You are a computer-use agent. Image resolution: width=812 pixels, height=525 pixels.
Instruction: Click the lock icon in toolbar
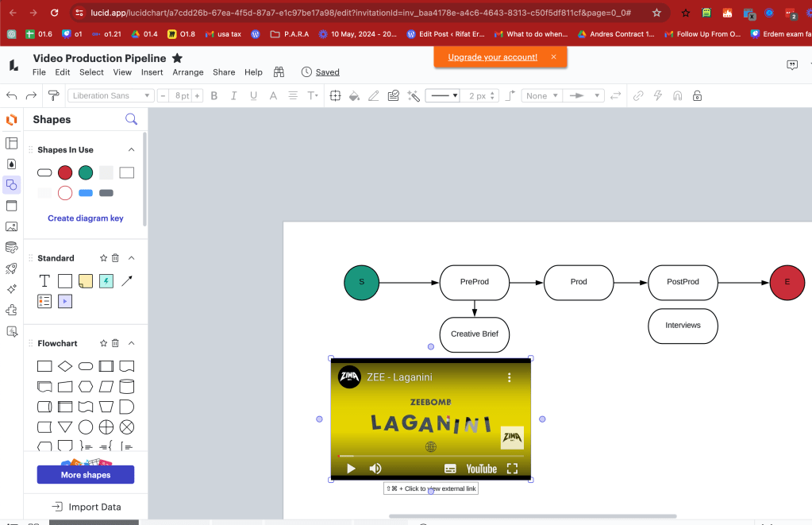pyautogui.click(x=697, y=95)
